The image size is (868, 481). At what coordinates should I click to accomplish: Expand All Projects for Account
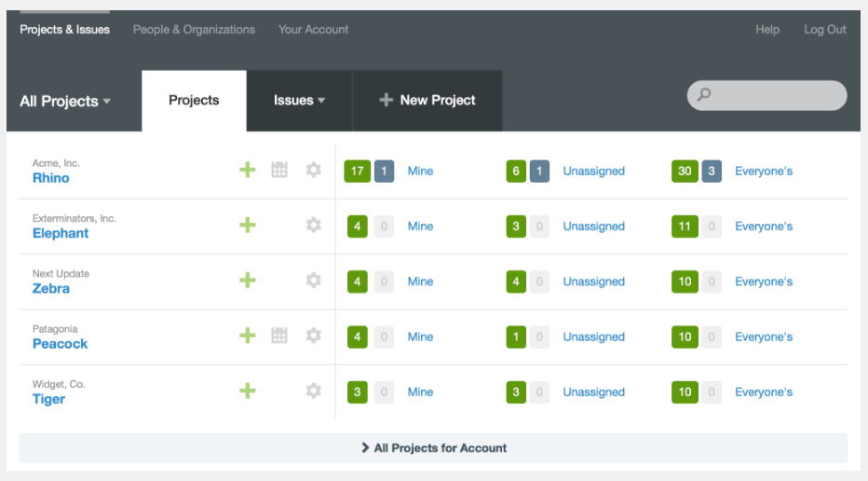(x=434, y=448)
